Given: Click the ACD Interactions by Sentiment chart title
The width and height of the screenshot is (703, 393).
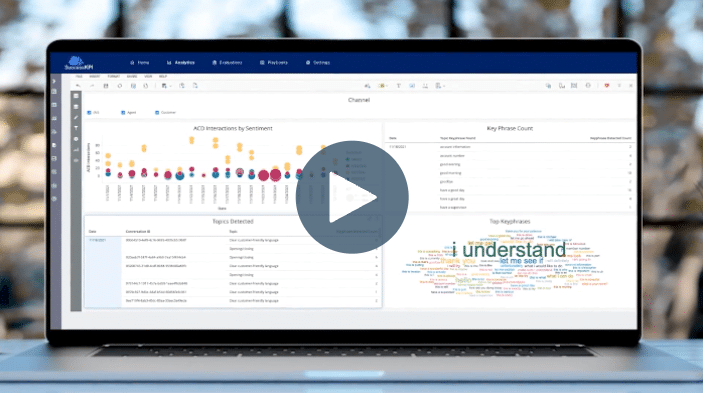Looking at the screenshot, I should point(233,128).
